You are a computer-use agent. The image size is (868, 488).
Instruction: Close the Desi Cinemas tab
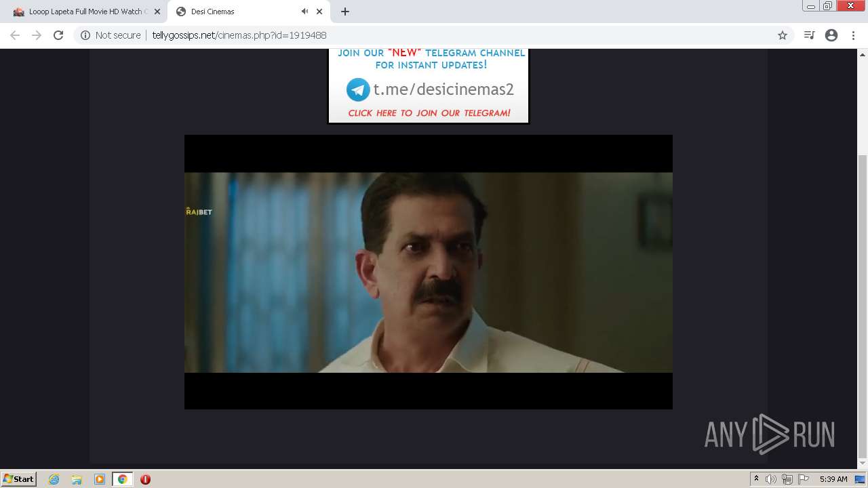[319, 12]
